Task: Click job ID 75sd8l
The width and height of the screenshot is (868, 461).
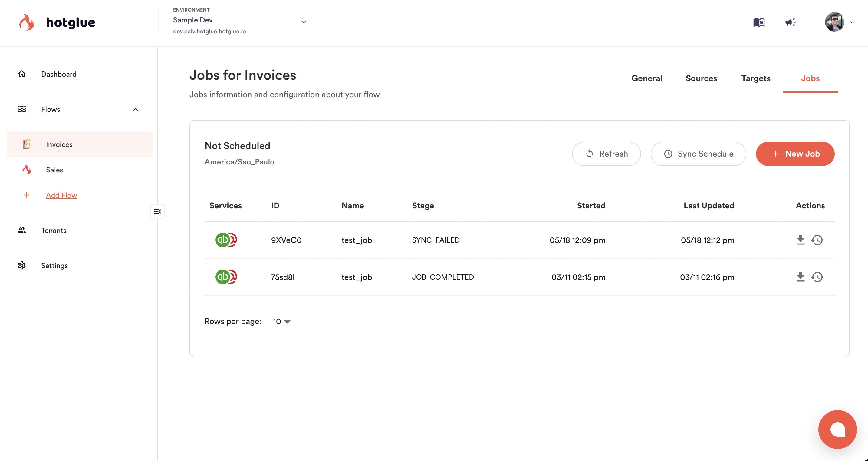Action: click(283, 277)
